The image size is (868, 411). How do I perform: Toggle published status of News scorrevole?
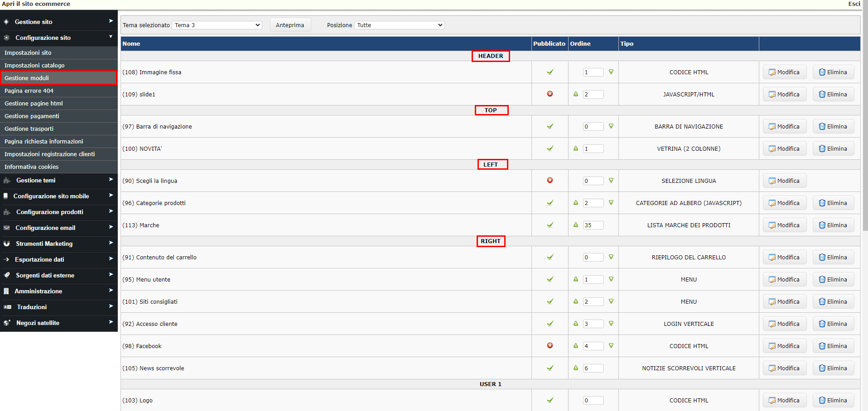coord(550,368)
